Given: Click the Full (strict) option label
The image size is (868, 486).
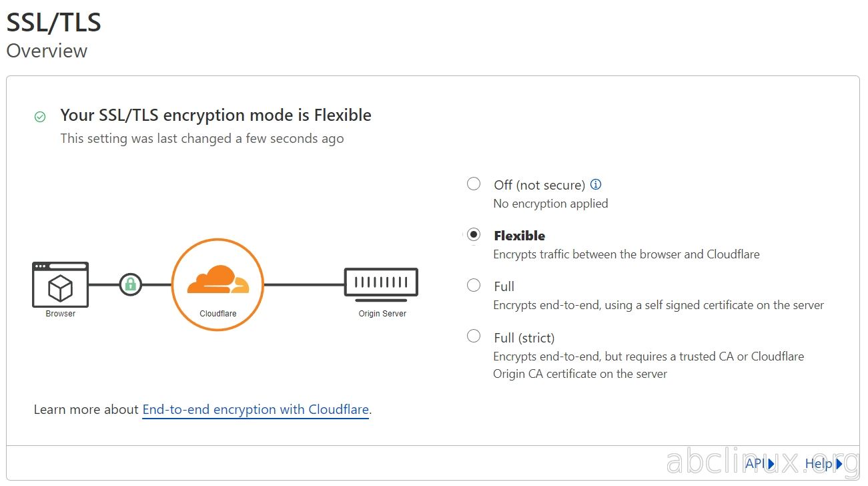Looking at the screenshot, I should click(524, 338).
